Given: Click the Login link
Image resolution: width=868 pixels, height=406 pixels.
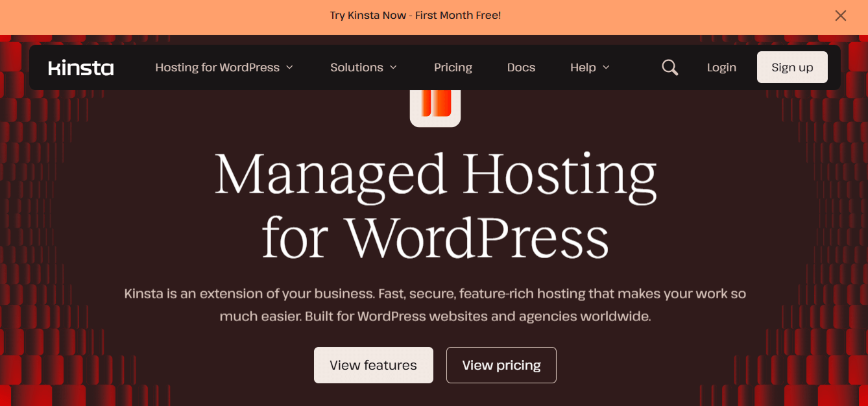Looking at the screenshot, I should pyautogui.click(x=721, y=67).
